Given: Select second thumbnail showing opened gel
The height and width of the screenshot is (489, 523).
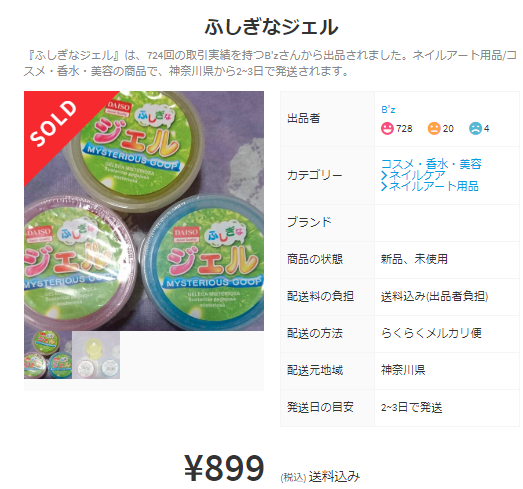Looking at the screenshot, I should pyautogui.click(x=96, y=355).
